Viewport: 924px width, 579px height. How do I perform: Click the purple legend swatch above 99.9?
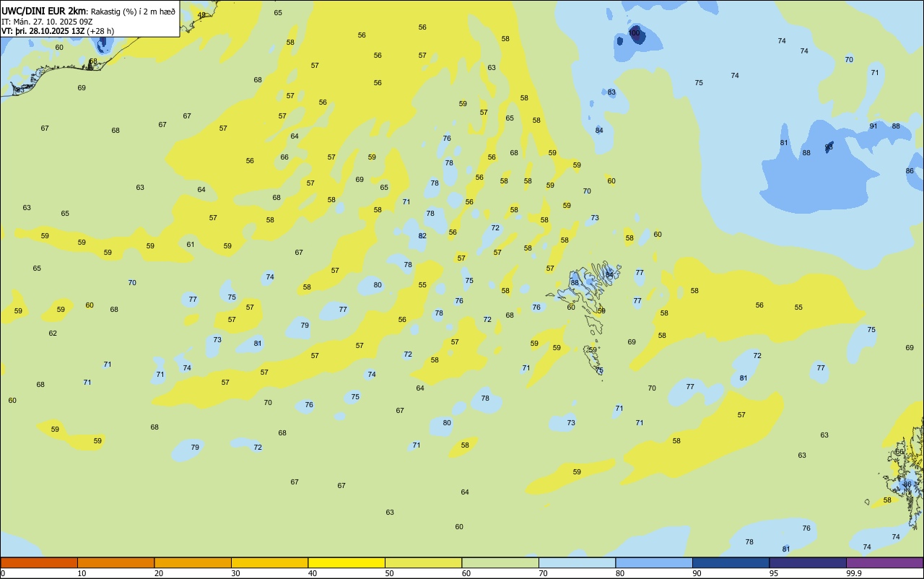(884, 562)
